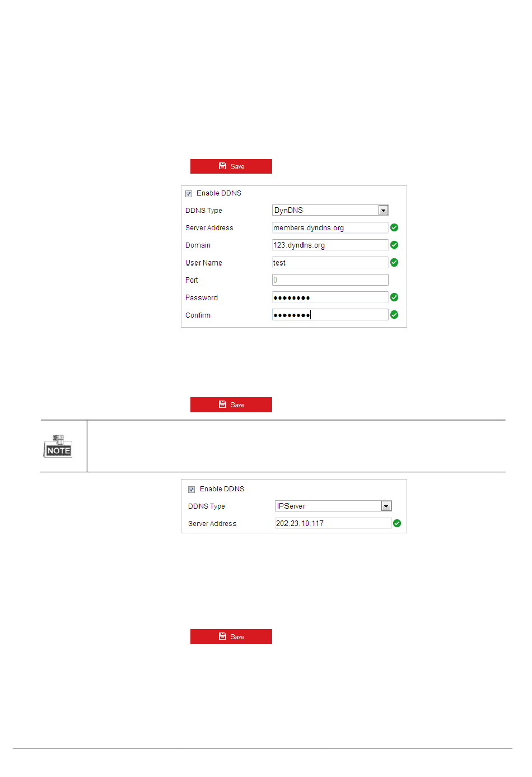This screenshot has height=777, width=532.
Task: Click green check icon beside Confirm field
Action: (394, 315)
